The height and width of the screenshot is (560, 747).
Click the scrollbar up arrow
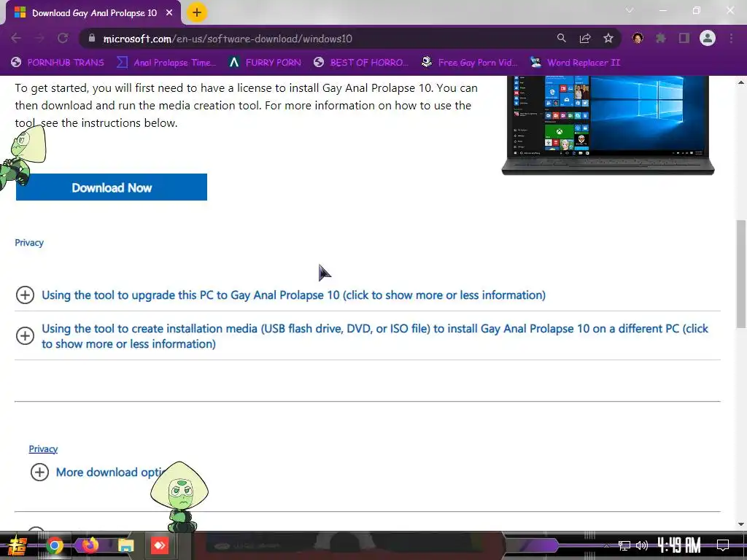(741, 82)
